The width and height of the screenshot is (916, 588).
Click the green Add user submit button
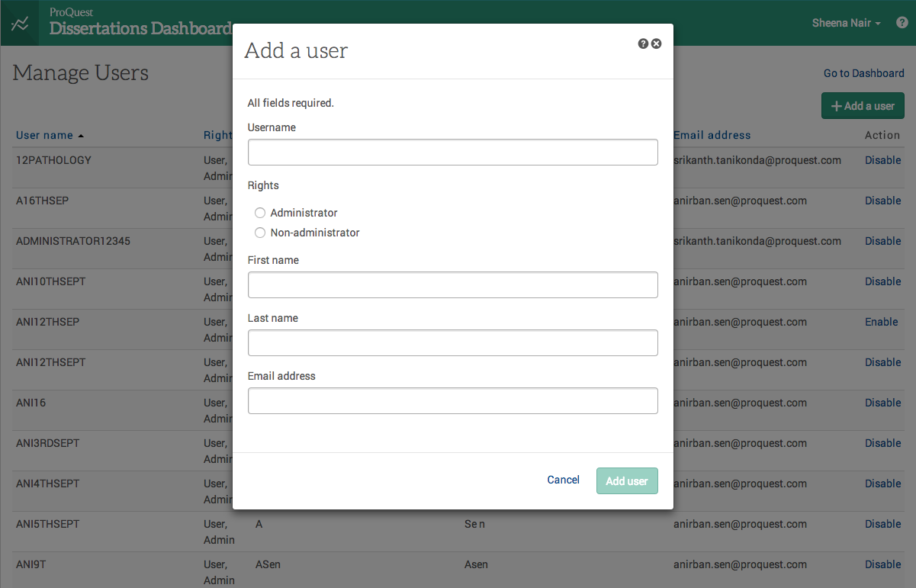click(x=626, y=481)
